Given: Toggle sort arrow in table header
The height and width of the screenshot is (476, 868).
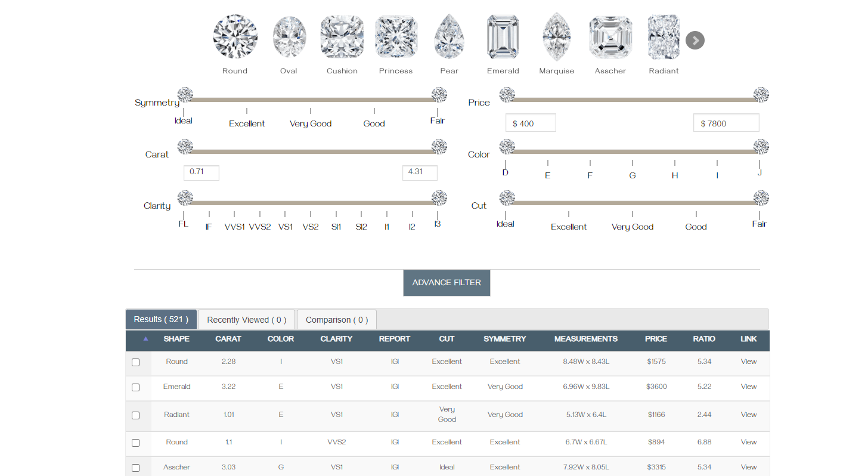Looking at the screenshot, I should pos(145,339).
